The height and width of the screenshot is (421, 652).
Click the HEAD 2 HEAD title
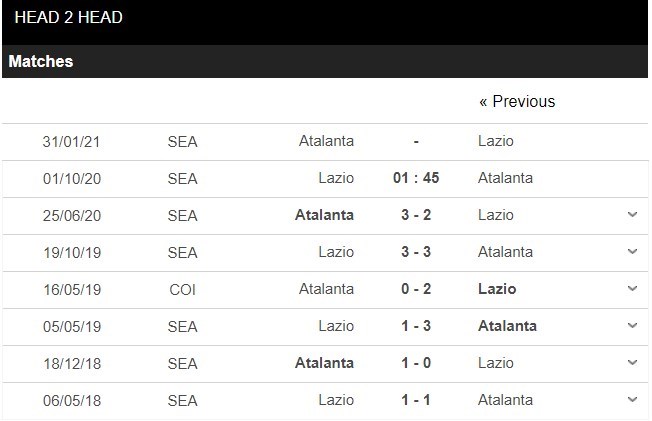pyautogui.click(x=69, y=17)
